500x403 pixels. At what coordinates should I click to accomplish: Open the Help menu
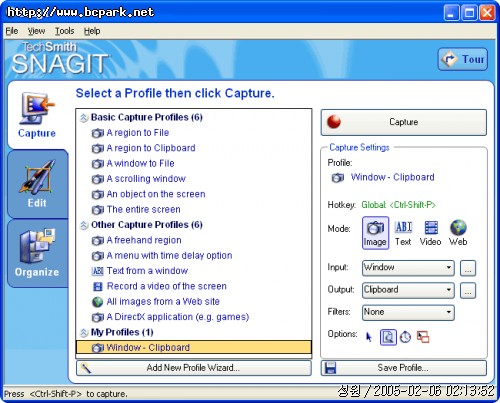[92, 31]
